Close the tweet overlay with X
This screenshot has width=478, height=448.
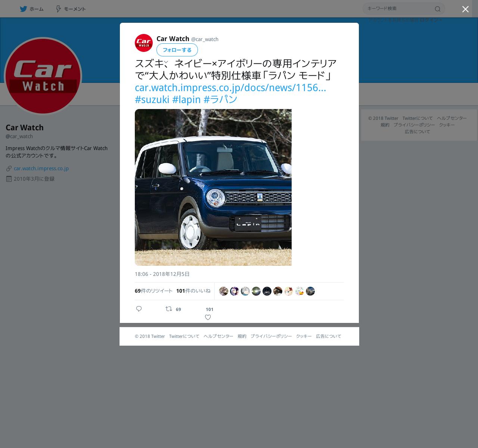coord(465,9)
